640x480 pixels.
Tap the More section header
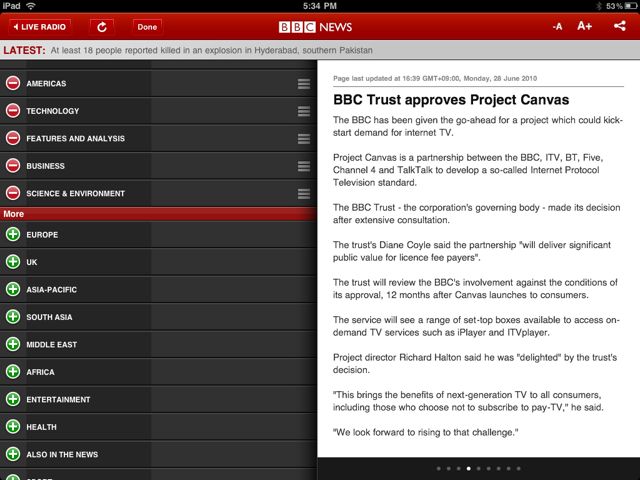coord(158,214)
